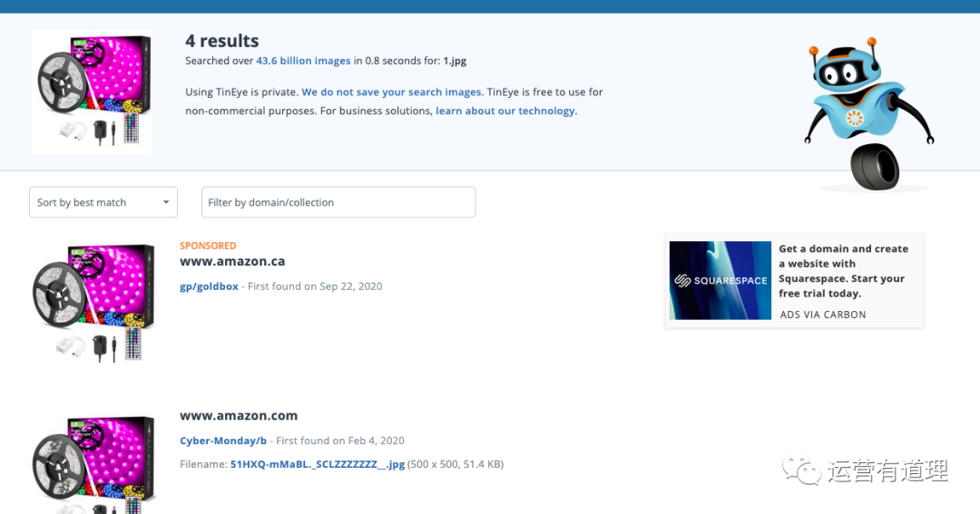
Task: Click the 'Filter by domain/collection' field
Action: [338, 202]
